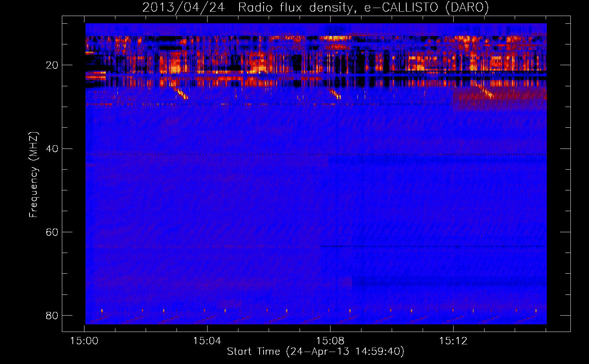Viewport: 589px width, 364px height.
Task: Click the "Start Time (24-Apr-13 14:59:40)" x-axis label
Action: [316, 352]
